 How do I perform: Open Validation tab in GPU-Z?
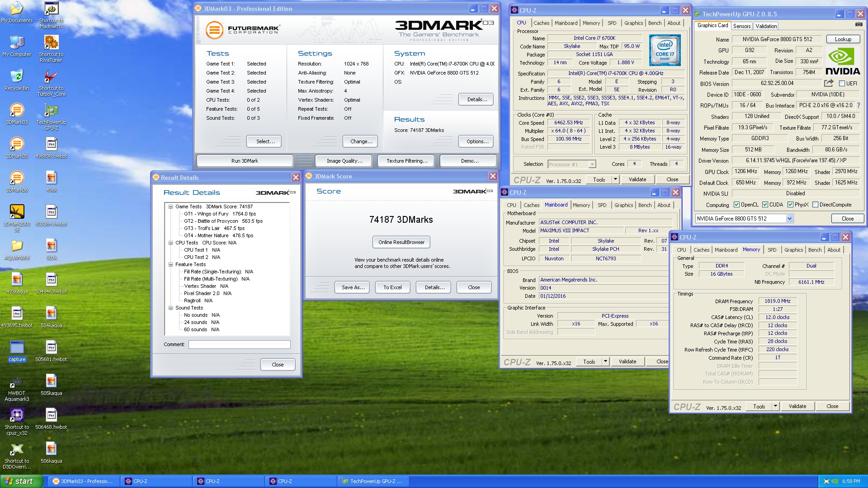tap(766, 26)
